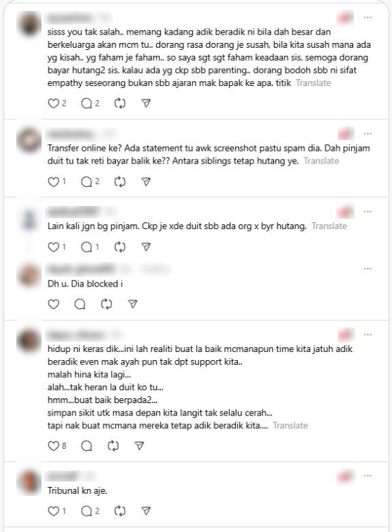Viewport: 392px width, 532px height.
Task: Translate the 'Lain kali jgn bg pinjam' comment
Action: point(329,226)
